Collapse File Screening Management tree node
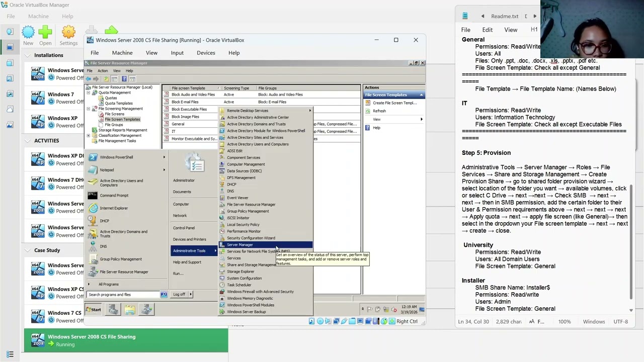The height and width of the screenshot is (362, 644). (89, 109)
